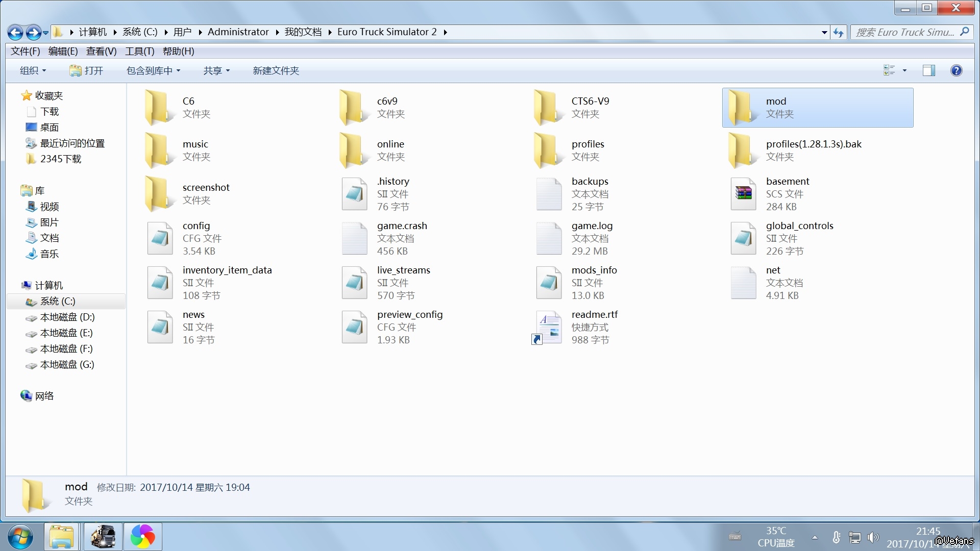Click the volume speaker tray icon
Screen dimensions: 980x551
click(x=873, y=537)
